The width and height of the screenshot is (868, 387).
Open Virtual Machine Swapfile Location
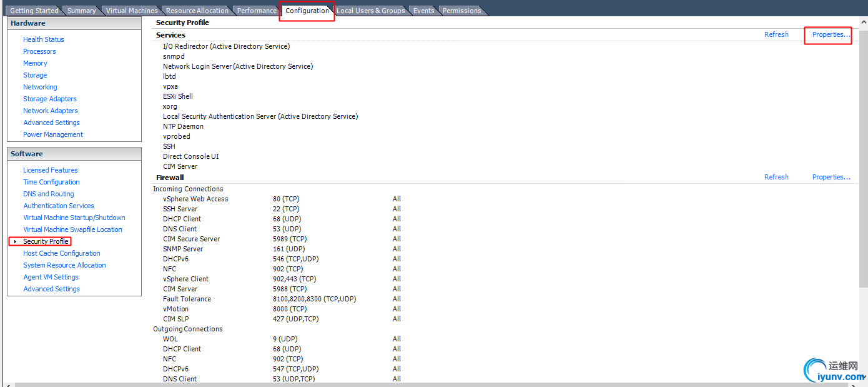[x=72, y=229]
